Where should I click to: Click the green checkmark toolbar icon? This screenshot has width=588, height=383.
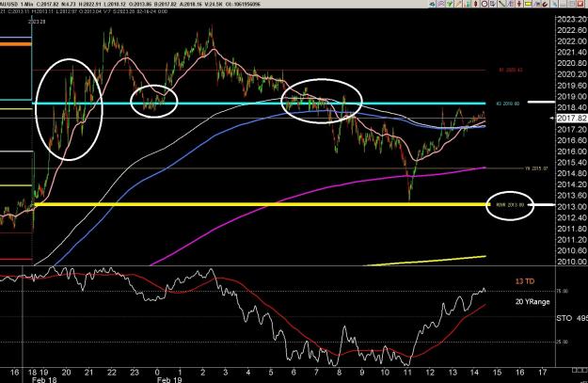pyautogui.click(x=450, y=4)
